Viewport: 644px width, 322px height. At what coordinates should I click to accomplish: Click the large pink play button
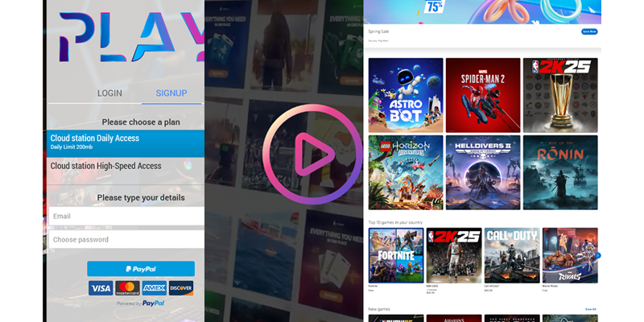pos(312,155)
